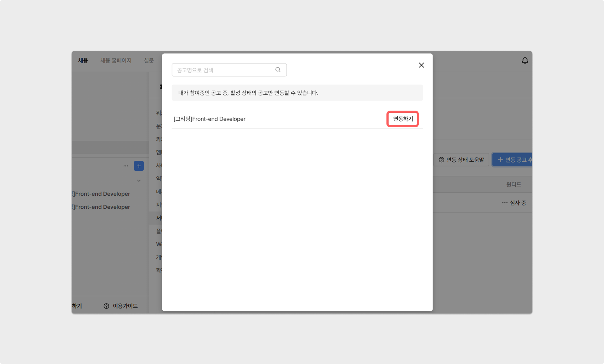This screenshot has height=364, width=604.
Task: Open the 채용 홈페이지 tab
Action: tap(116, 60)
